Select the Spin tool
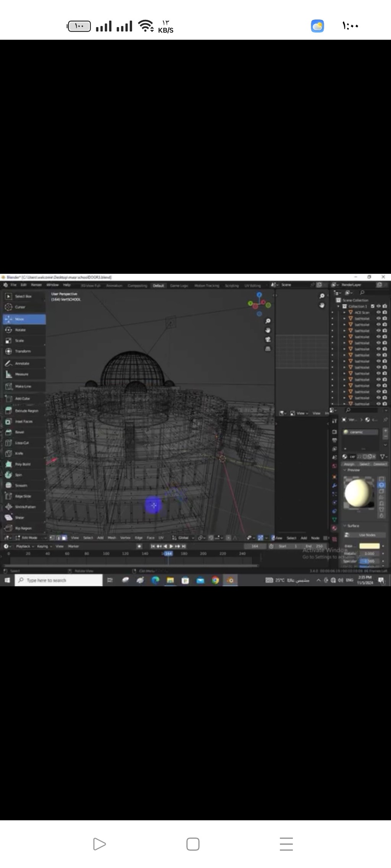391x868 pixels. (24, 475)
